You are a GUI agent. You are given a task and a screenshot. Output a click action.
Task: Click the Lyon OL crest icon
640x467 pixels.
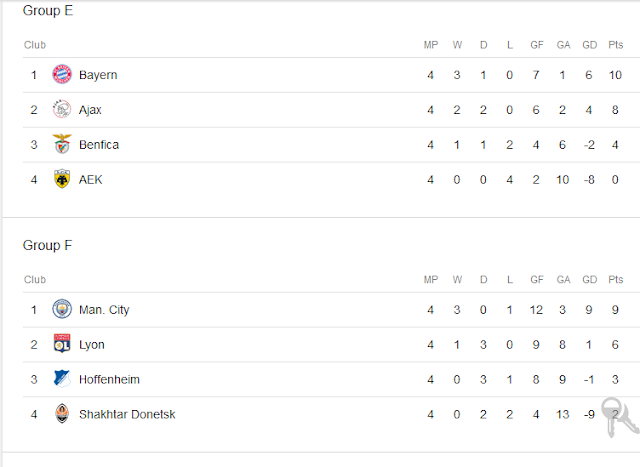coord(62,344)
